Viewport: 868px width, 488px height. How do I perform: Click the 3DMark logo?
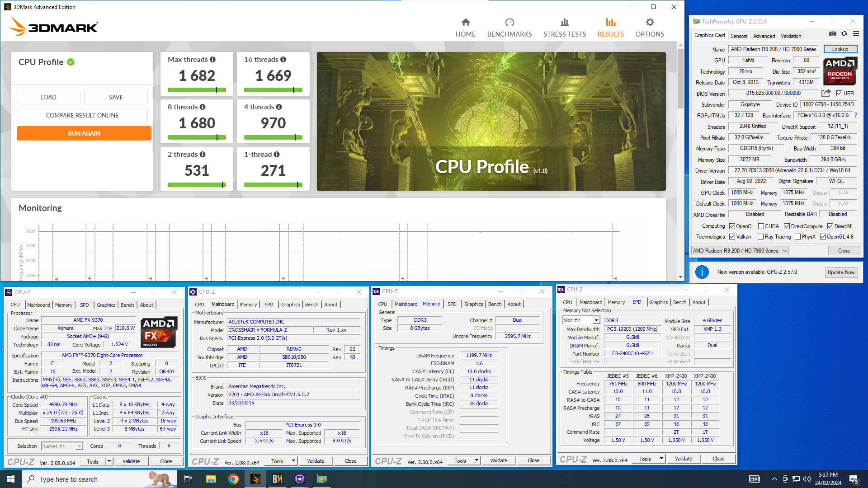(53, 27)
